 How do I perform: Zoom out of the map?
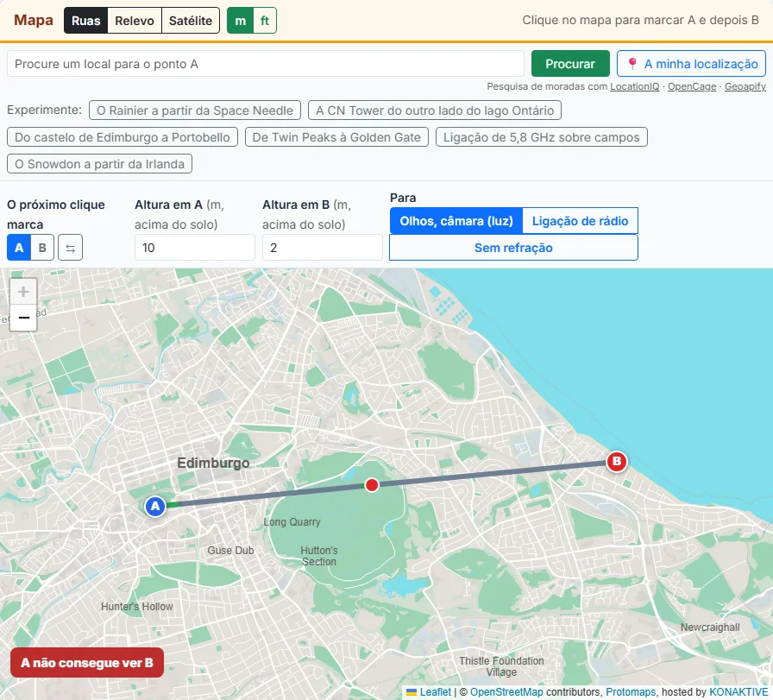23,318
